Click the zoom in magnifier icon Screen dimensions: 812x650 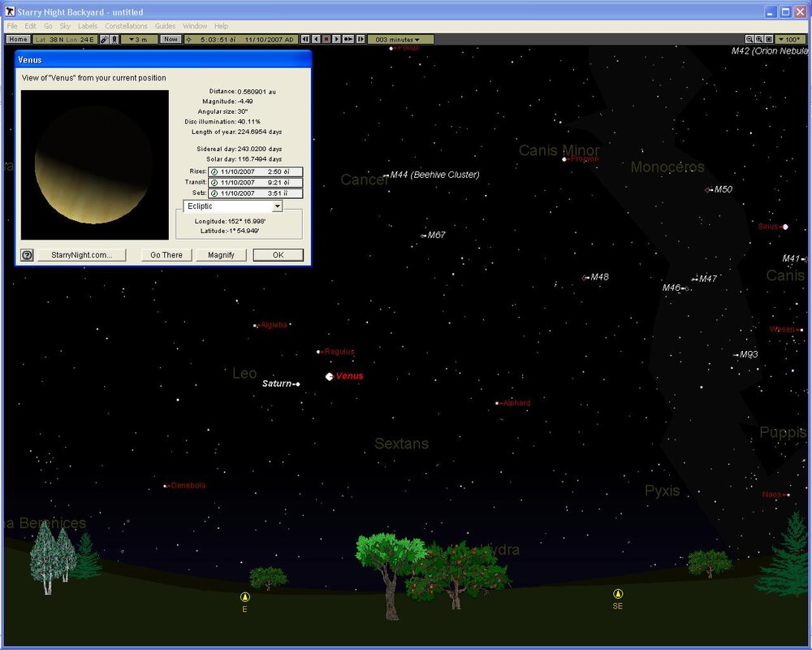[x=759, y=39]
